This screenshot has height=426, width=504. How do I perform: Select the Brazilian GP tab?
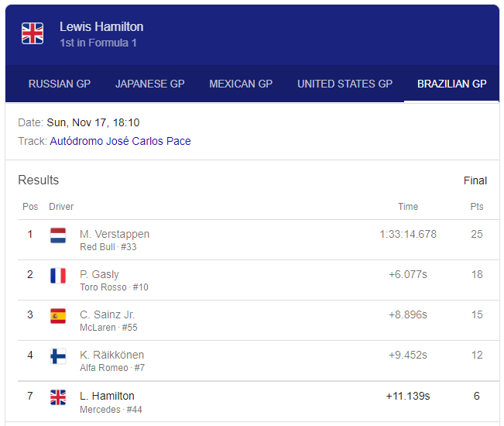(x=451, y=84)
